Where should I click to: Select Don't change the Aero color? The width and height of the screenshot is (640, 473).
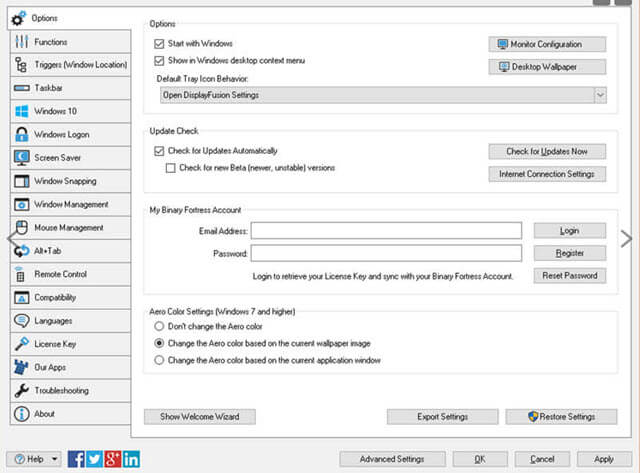click(x=159, y=326)
